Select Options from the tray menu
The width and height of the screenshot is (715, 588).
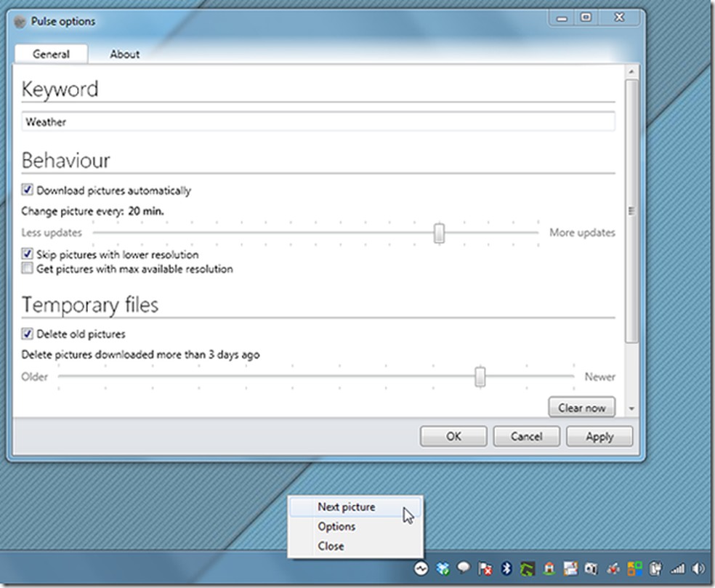[336, 526]
